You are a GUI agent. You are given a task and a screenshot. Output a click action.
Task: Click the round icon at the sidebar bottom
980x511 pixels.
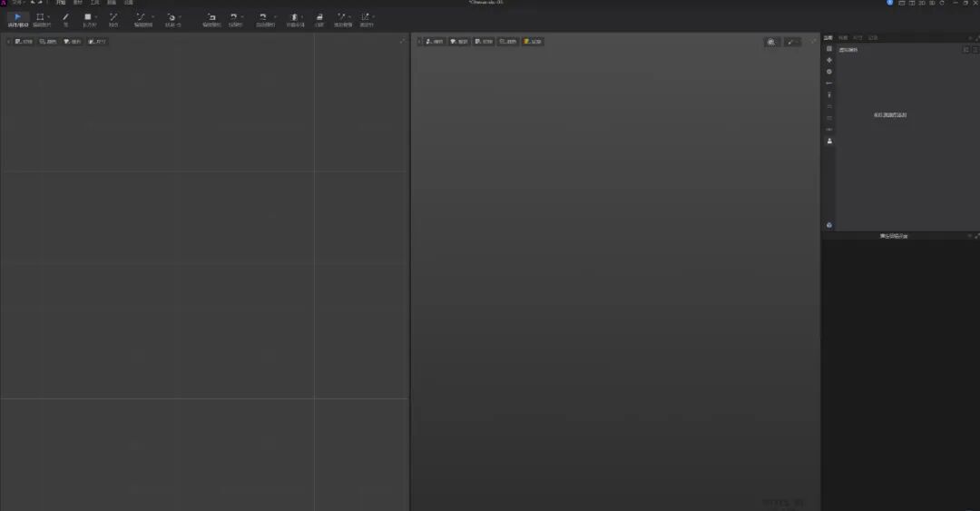pyautogui.click(x=829, y=225)
